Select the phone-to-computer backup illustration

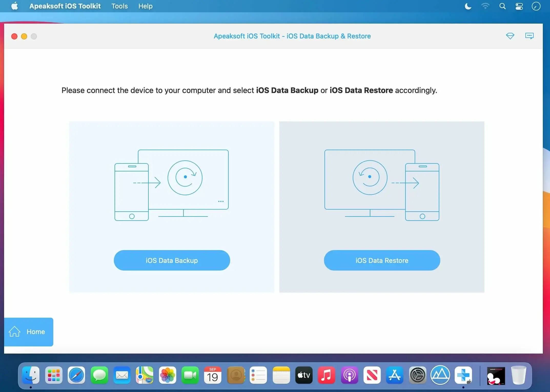point(171,185)
